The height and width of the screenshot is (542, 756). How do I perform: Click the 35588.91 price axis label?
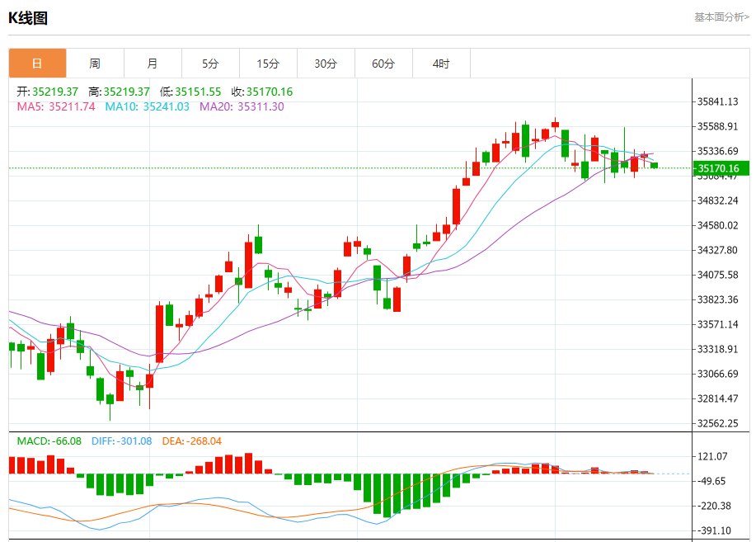(x=718, y=126)
